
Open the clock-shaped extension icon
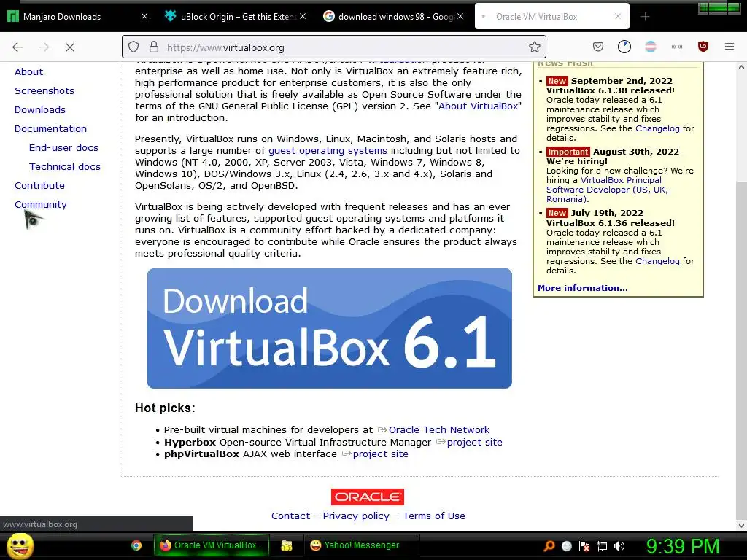tap(624, 47)
